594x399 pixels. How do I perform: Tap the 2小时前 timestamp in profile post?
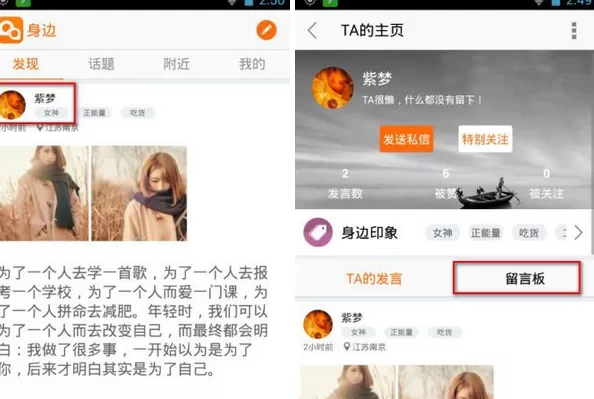coord(318,347)
